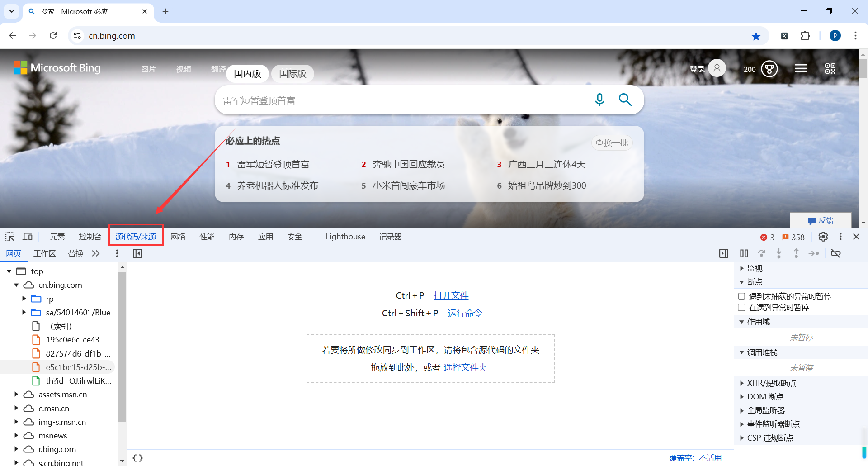868x466 pixels.
Task: Expand the sa/54014601/Blue folder
Action: point(24,312)
